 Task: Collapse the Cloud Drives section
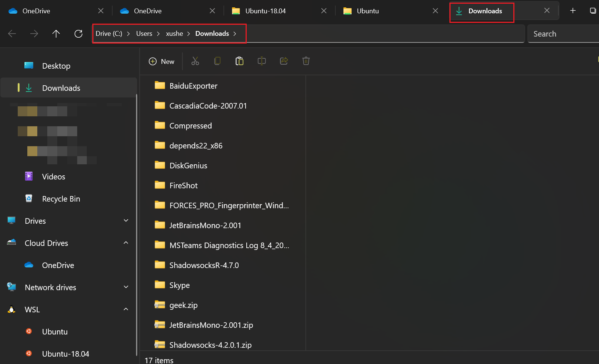point(126,243)
